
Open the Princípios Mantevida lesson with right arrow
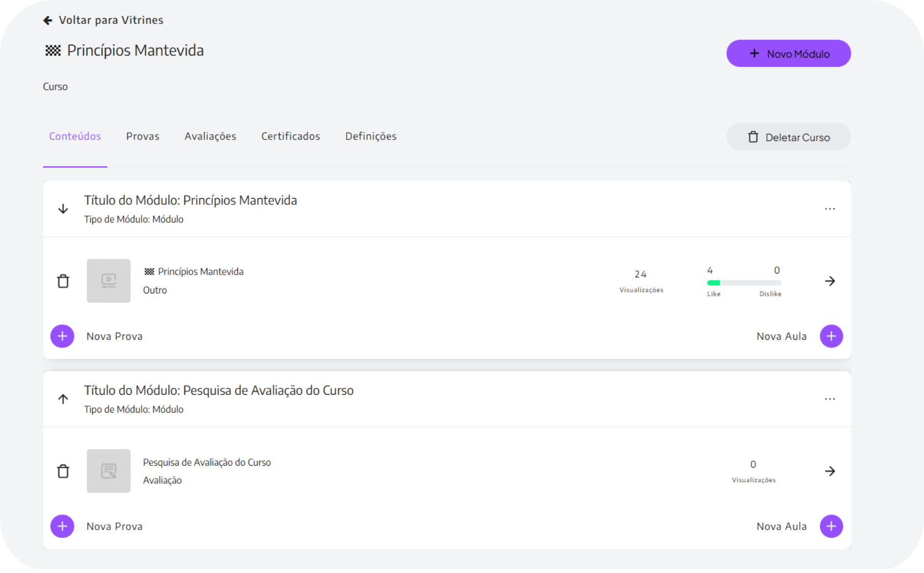(830, 281)
